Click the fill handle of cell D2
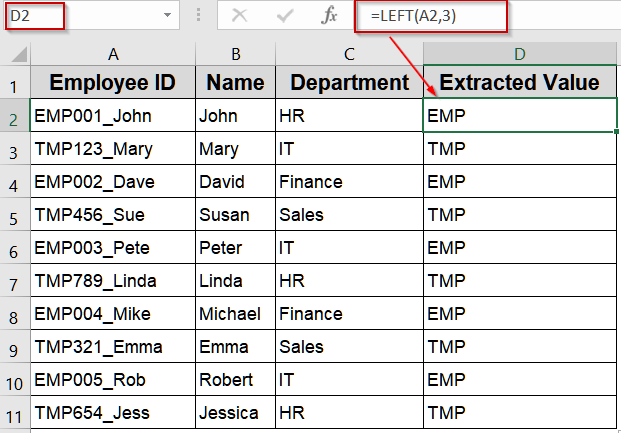The width and height of the screenshot is (621, 433). 616,131
